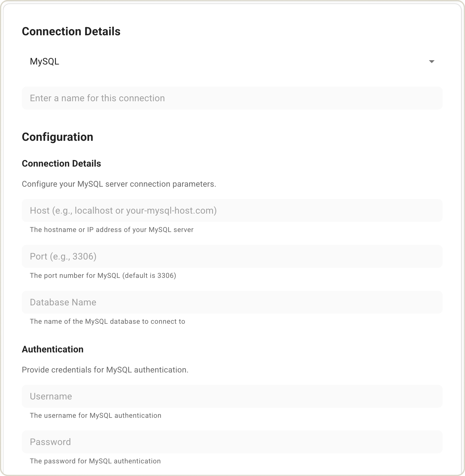This screenshot has width=465, height=476.
Task: Select the MySQL label in the type selector
Action: pos(45,61)
